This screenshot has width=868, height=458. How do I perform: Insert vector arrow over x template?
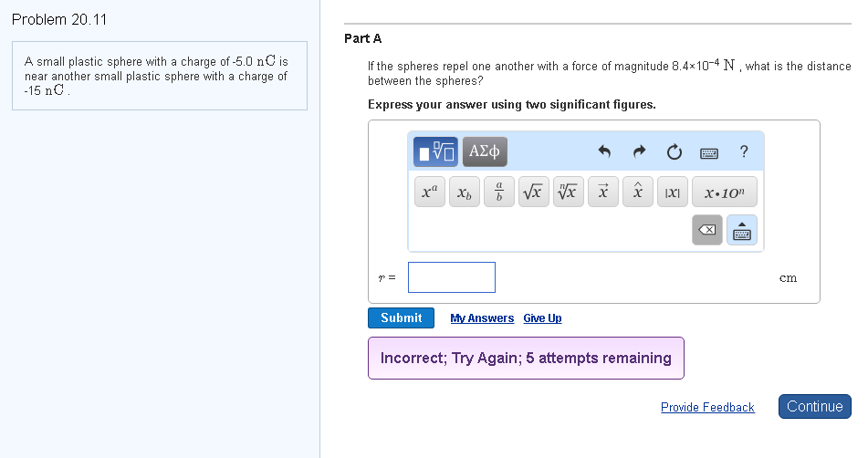pos(602,192)
